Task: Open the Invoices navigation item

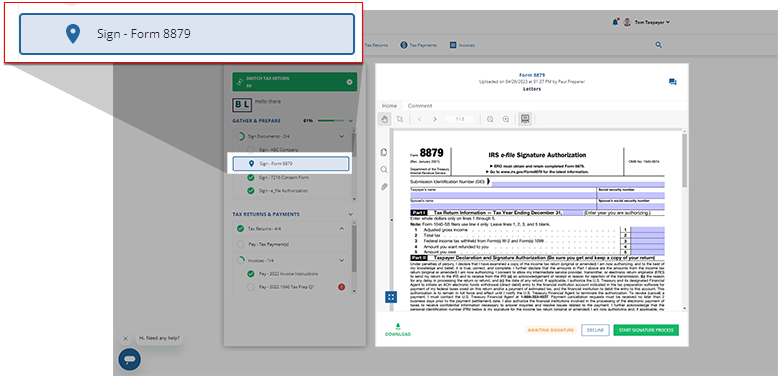Action: click(x=462, y=45)
